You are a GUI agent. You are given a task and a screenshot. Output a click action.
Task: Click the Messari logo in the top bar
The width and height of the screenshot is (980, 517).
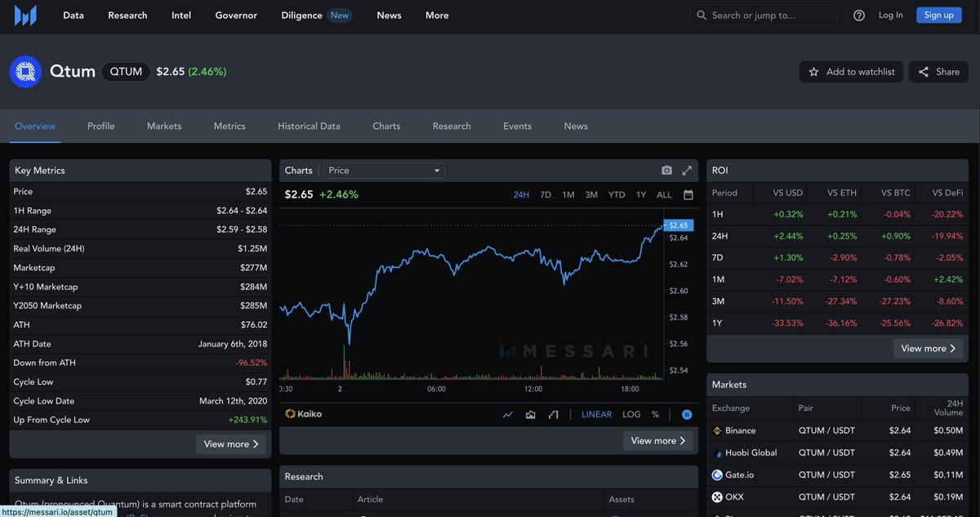pyautogui.click(x=25, y=15)
